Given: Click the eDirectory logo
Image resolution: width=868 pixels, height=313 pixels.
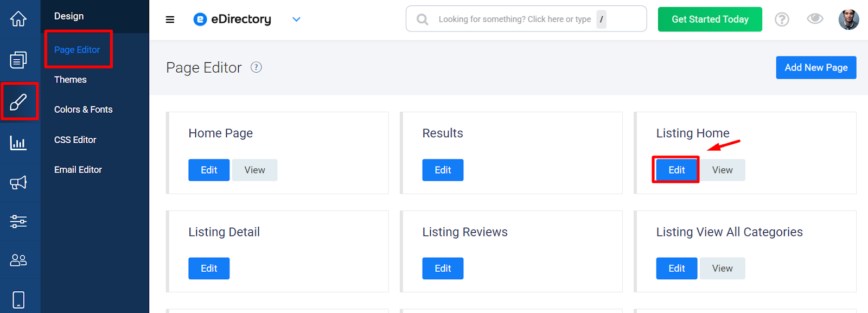Looking at the screenshot, I should tap(232, 19).
